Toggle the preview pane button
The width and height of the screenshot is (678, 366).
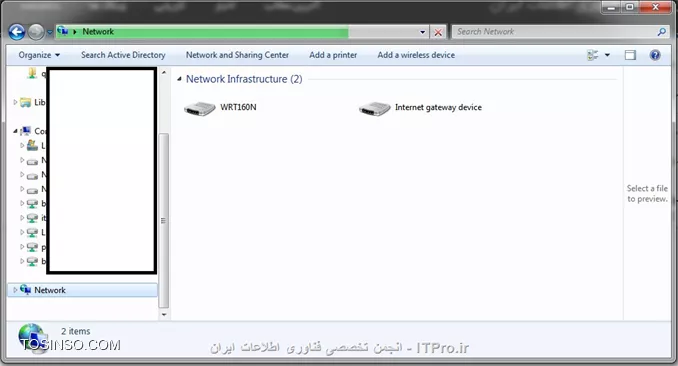click(x=630, y=55)
